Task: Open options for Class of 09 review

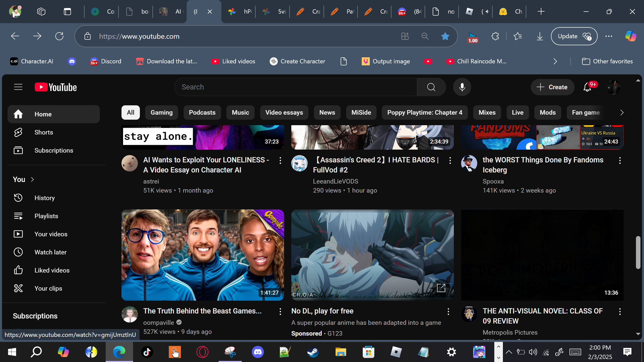Action: (620, 311)
